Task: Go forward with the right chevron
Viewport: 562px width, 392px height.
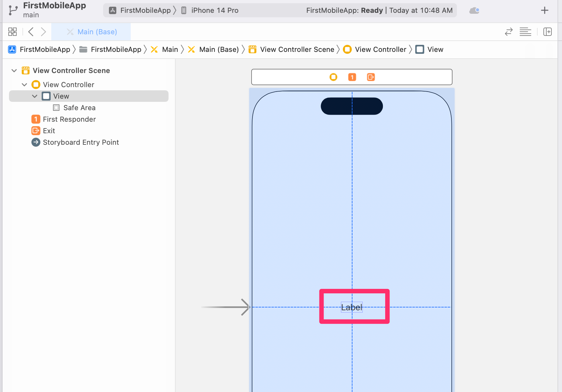Action: point(43,32)
